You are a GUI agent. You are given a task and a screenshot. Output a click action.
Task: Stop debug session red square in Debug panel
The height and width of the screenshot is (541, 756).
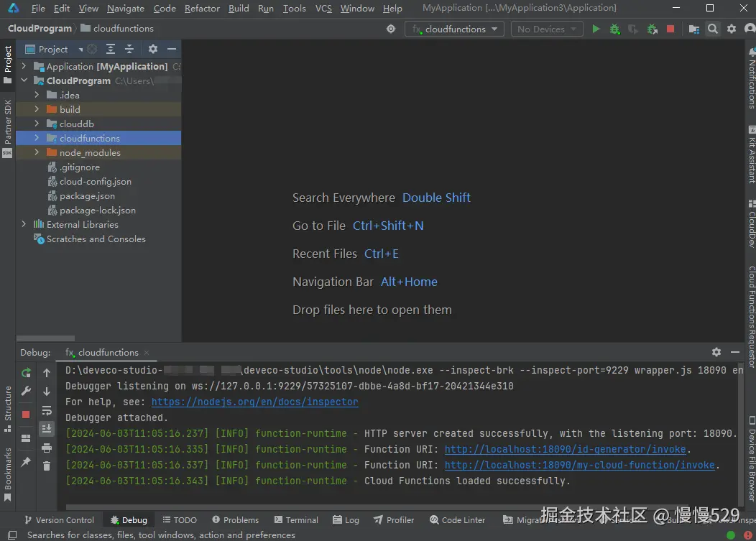[x=26, y=414]
